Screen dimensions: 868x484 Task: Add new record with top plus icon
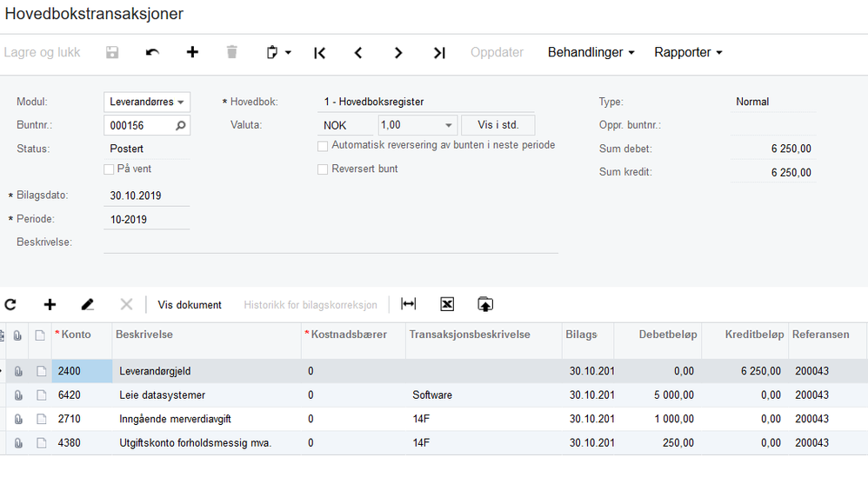click(192, 53)
